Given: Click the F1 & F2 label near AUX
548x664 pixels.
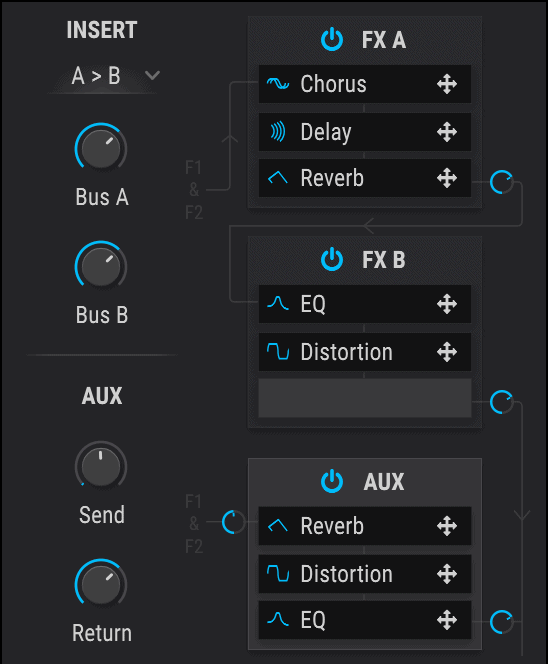Looking at the screenshot, I should pyautogui.click(x=194, y=524).
